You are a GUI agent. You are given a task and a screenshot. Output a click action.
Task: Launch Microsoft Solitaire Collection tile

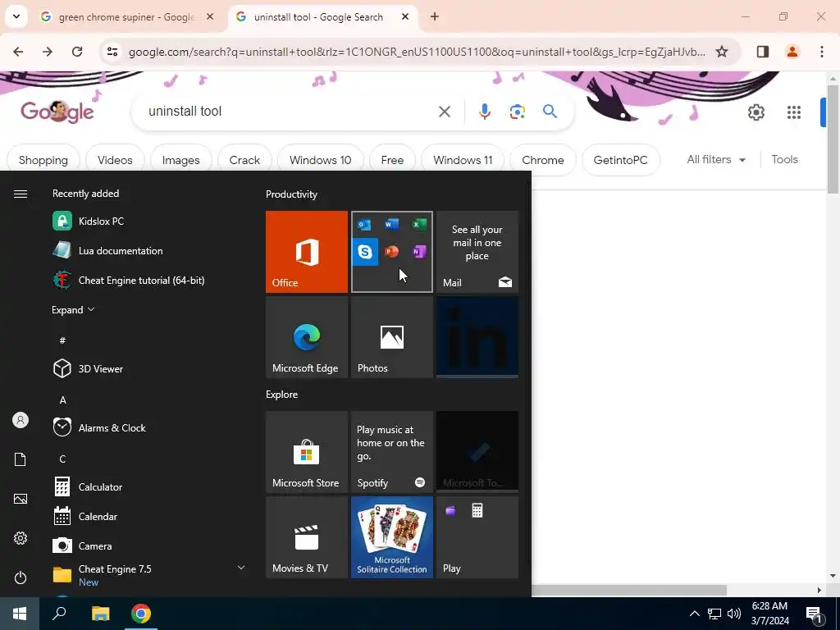point(391,537)
